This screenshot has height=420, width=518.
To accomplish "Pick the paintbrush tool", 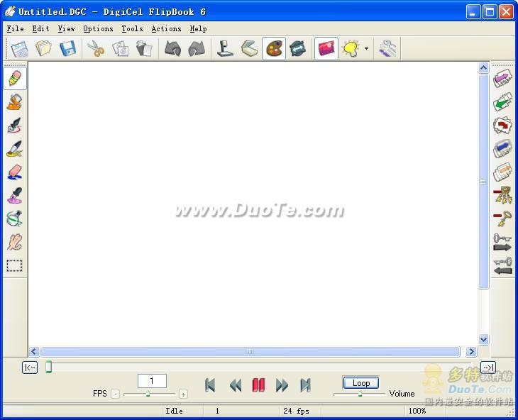I will [x=15, y=148].
